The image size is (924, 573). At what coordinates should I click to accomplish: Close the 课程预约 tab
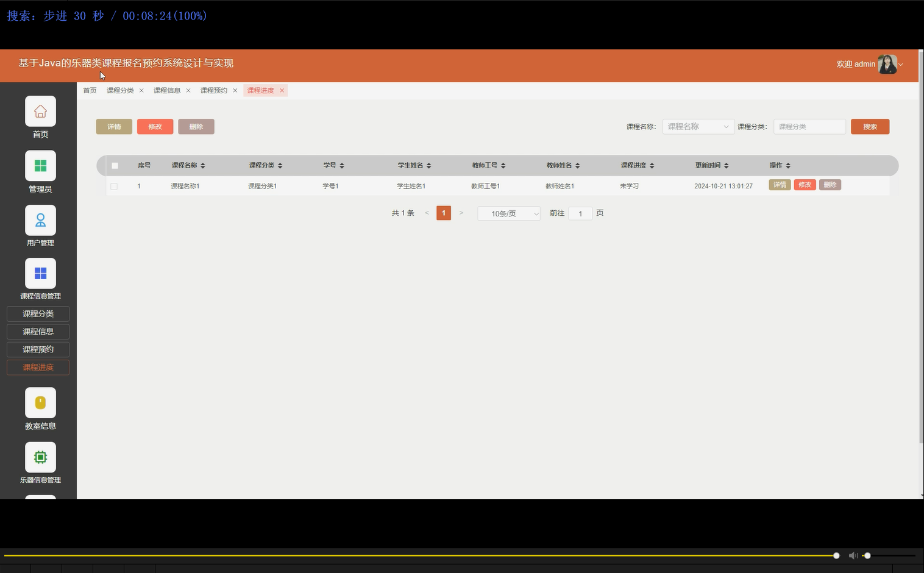235,90
